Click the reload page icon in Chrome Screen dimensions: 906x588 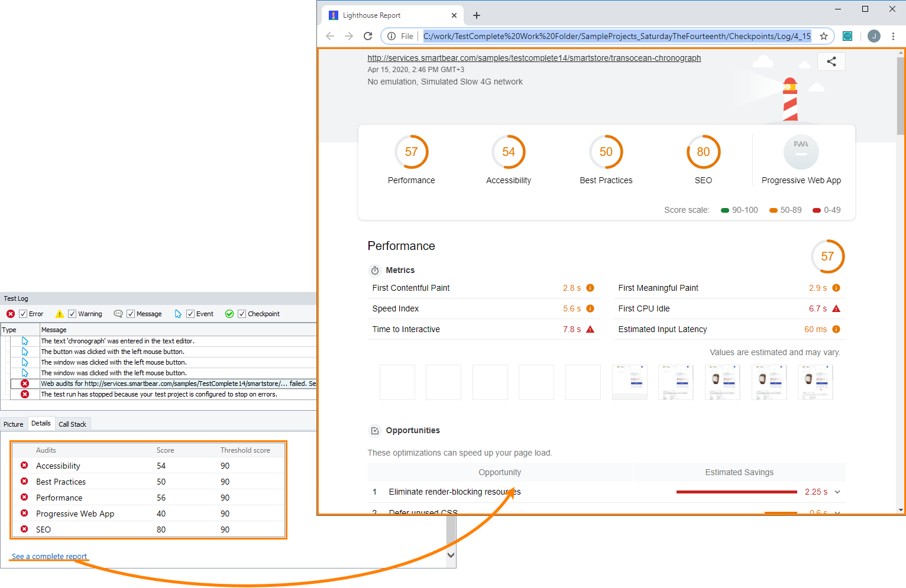coord(368,36)
